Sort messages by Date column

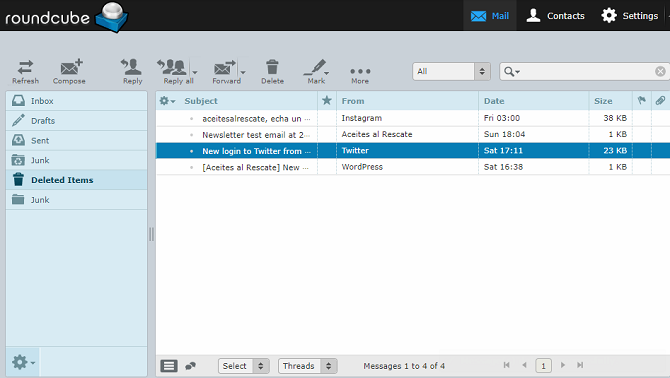coord(494,101)
